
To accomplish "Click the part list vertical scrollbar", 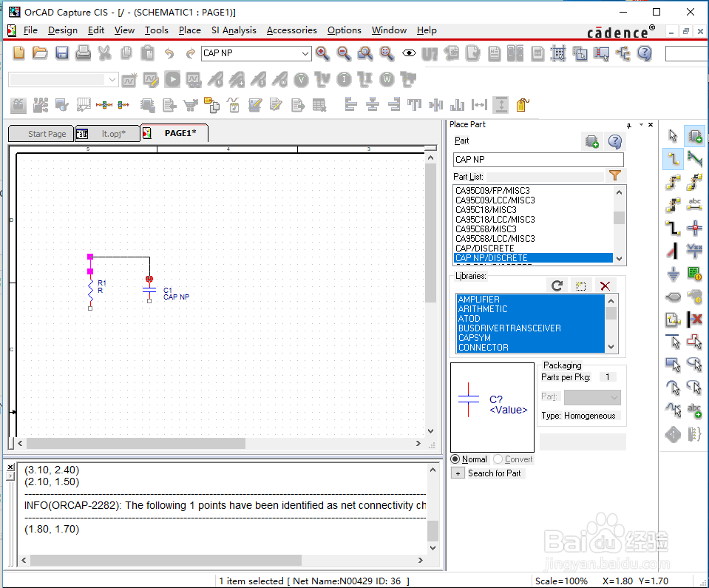I will [619, 226].
